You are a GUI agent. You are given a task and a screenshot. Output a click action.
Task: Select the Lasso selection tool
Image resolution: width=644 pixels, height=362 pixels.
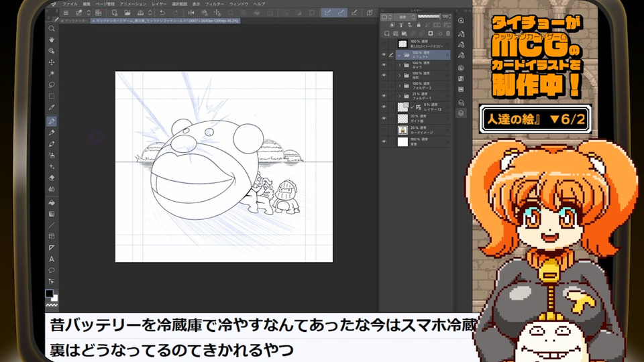[52, 84]
